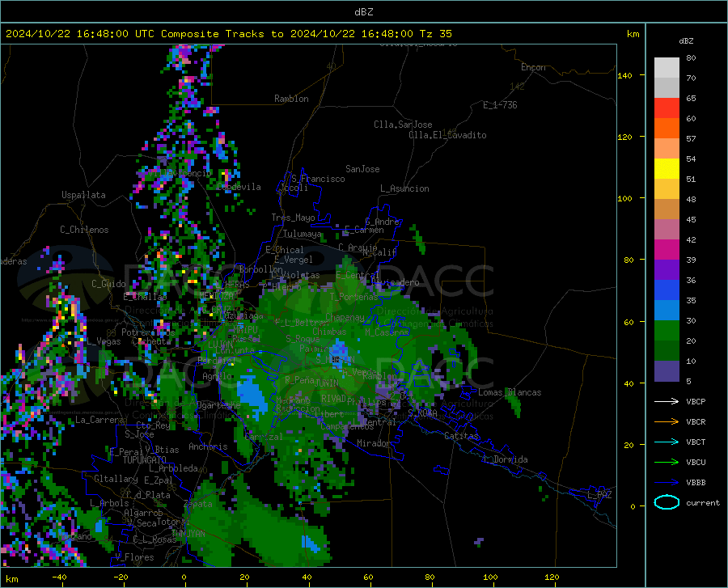Click the S_Francisco place label
Screen dimensions: 728x588
pyautogui.click(x=318, y=179)
